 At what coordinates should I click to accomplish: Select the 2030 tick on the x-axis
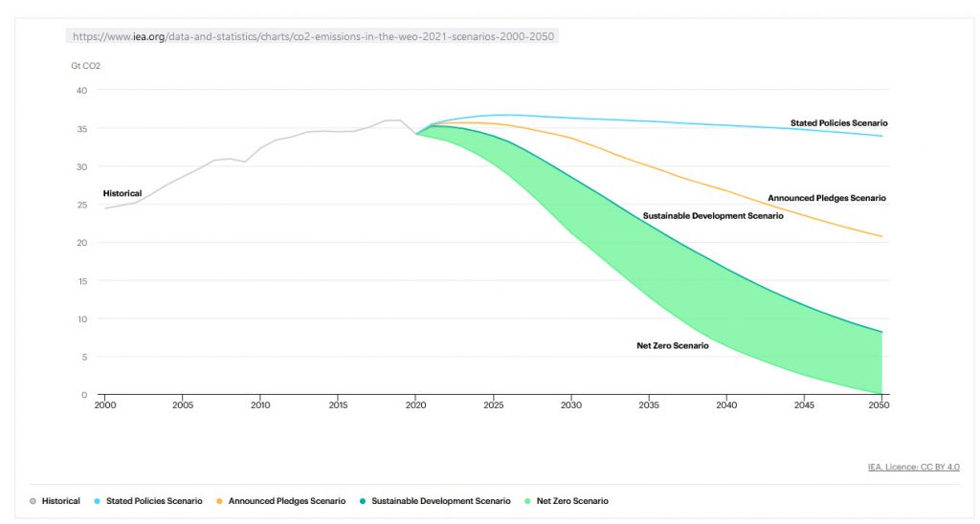tap(570, 405)
